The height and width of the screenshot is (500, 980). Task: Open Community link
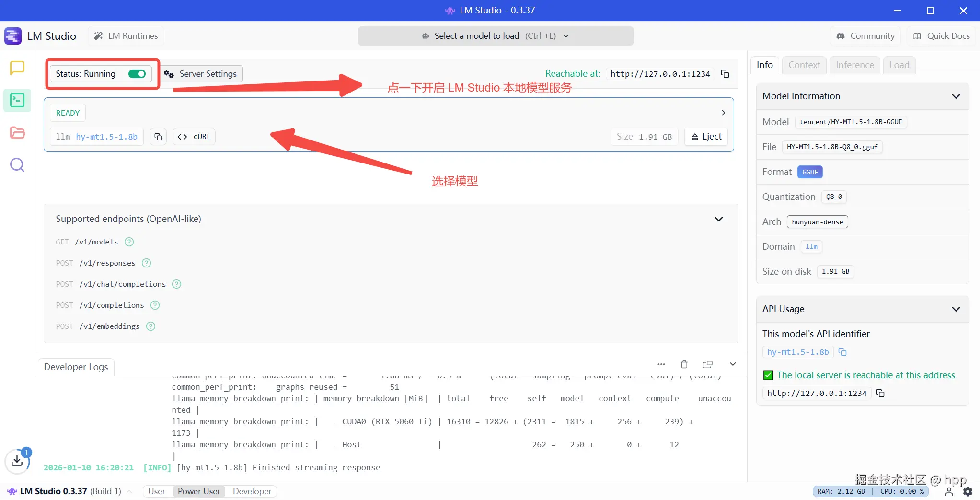[x=865, y=36]
